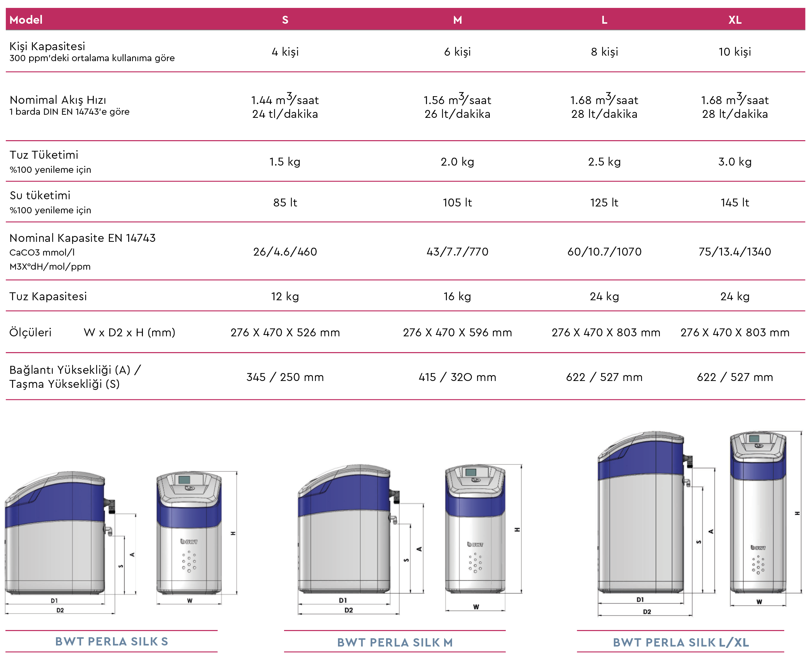The width and height of the screenshot is (812, 663).
Task: Click the Su tüketimi row label
Action: coord(40,195)
